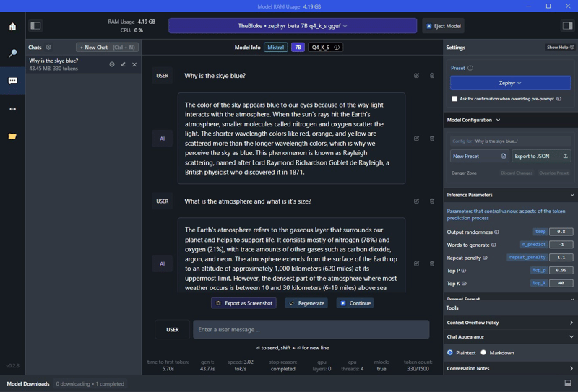Click the Eject Model button
Image resolution: width=578 pixels, height=392 pixels.
click(444, 26)
